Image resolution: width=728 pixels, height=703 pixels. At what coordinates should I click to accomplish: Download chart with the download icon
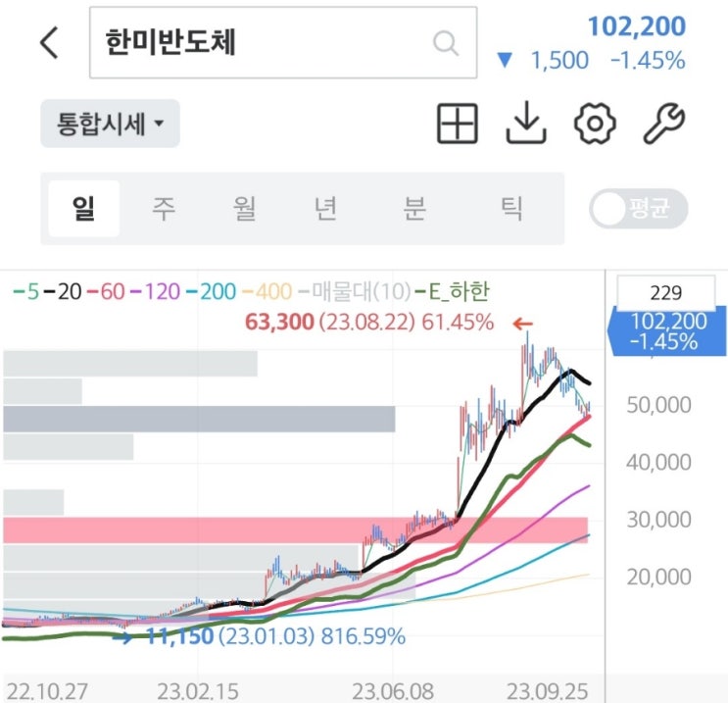click(525, 124)
